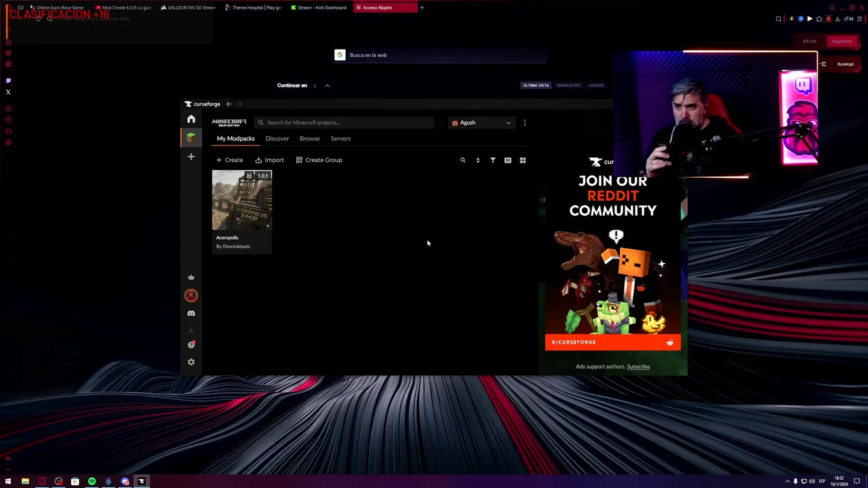Open the Aceropolis modpack thumbnail
This screenshot has width=868, height=488.
click(242, 200)
